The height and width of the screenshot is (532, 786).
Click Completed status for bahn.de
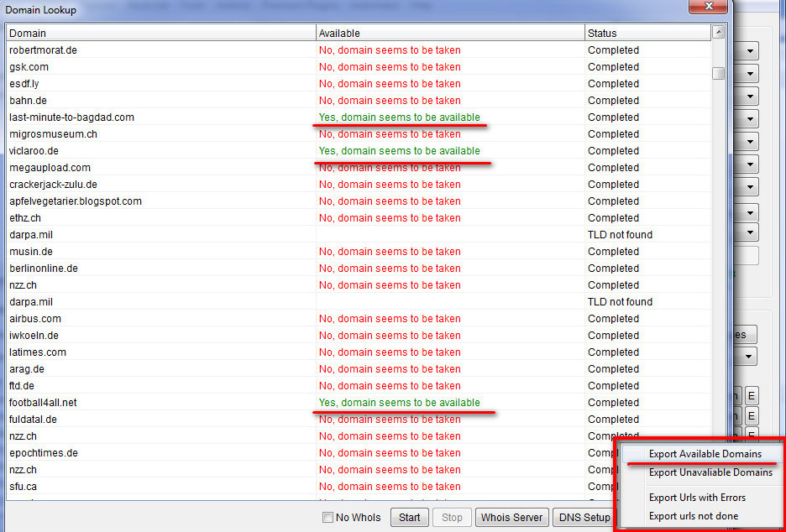click(x=613, y=100)
